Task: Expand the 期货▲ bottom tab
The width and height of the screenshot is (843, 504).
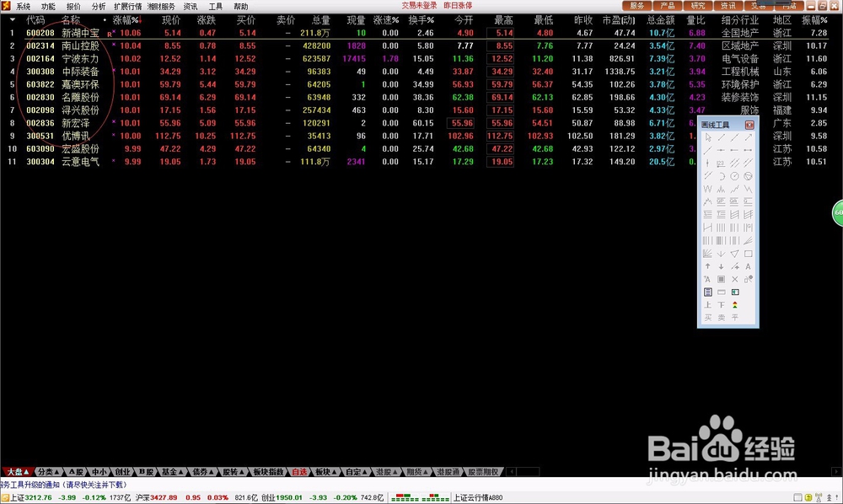Action: pyautogui.click(x=417, y=472)
